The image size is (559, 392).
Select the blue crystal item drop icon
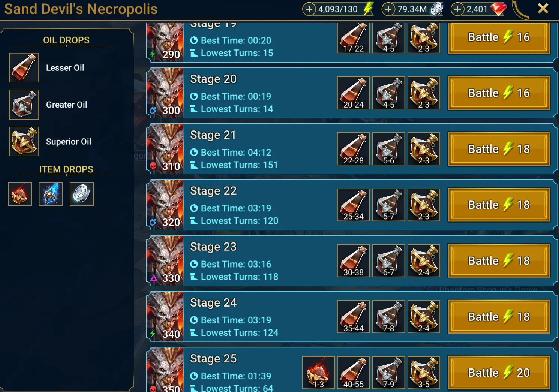tap(51, 194)
